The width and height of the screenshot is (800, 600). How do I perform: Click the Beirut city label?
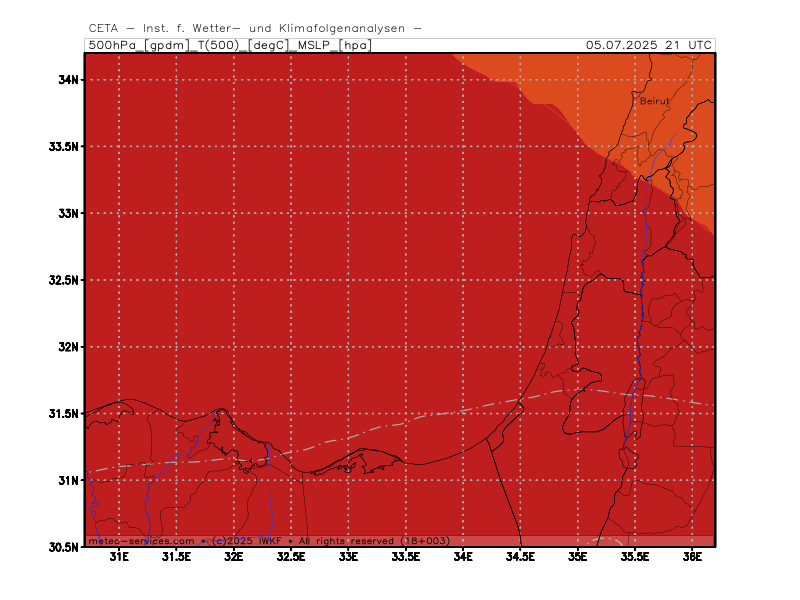tap(654, 101)
